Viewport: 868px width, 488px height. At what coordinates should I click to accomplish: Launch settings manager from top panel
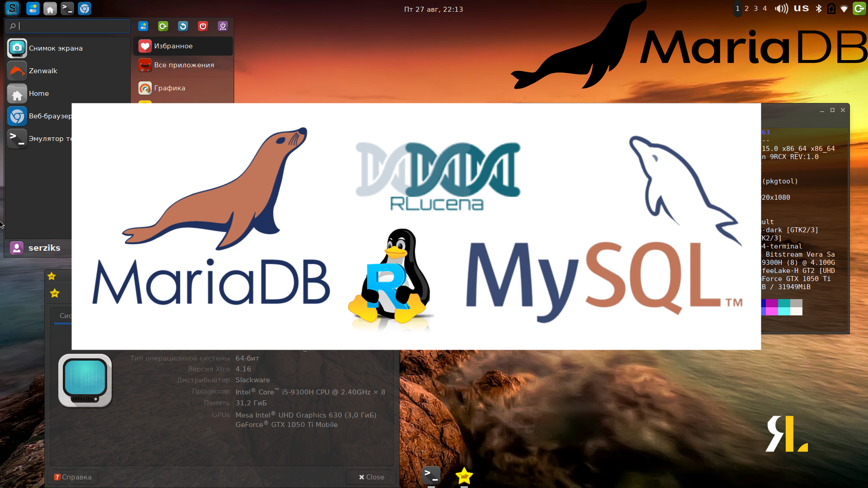(x=33, y=9)
